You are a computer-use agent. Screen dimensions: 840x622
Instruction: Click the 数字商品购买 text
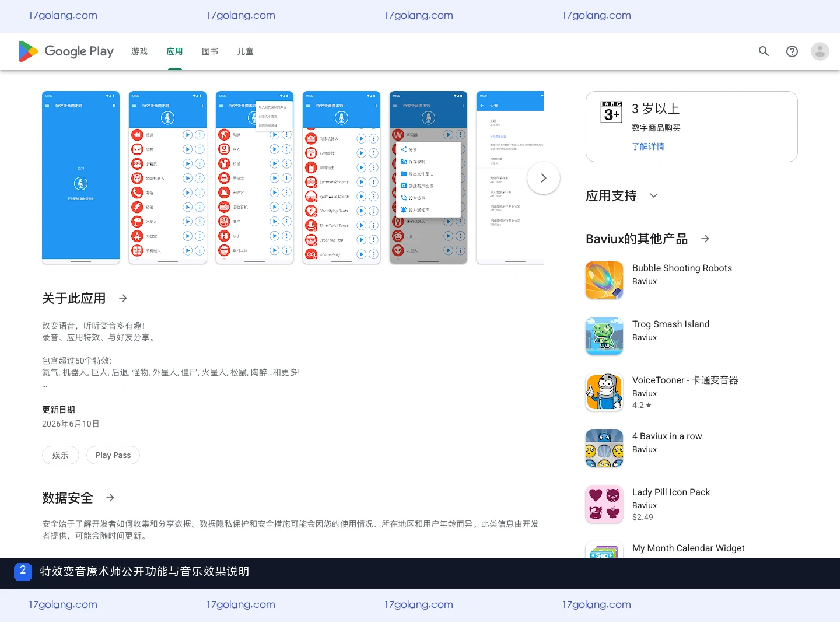[656, 128]
